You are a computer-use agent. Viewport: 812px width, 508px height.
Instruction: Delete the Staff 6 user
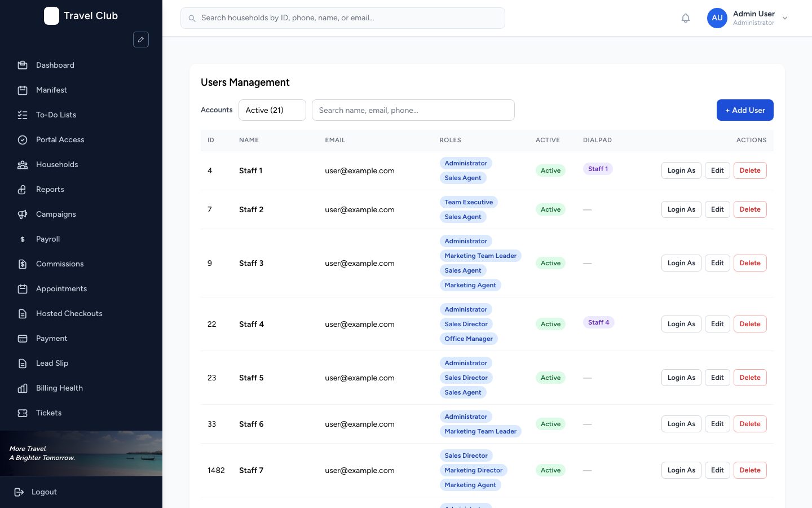click(750, 424)
